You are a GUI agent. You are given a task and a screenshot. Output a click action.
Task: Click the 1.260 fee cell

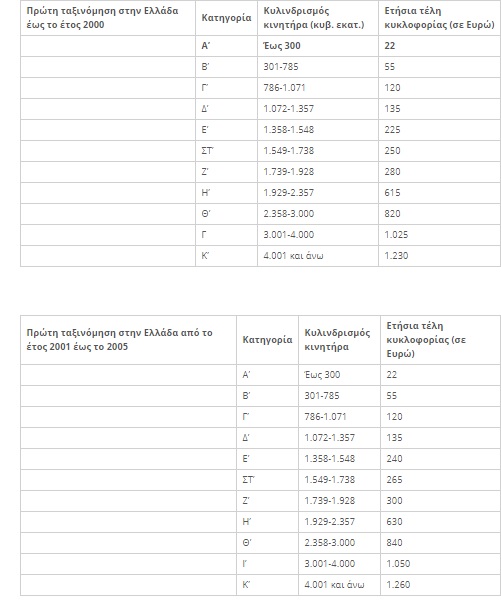click(x=440, y=585)
